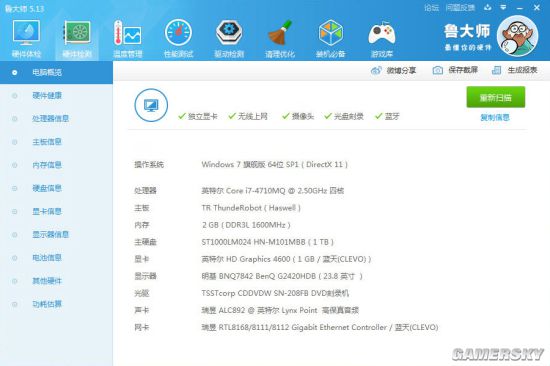Select 处理器信息 in the sidebar

51,119
